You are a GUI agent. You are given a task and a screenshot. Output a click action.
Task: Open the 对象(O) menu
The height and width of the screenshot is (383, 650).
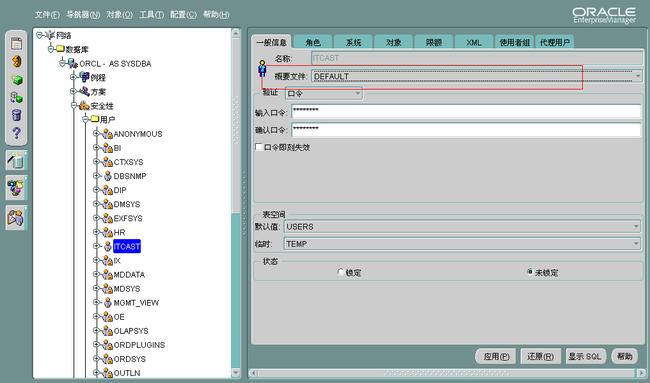tap(119, 15)
